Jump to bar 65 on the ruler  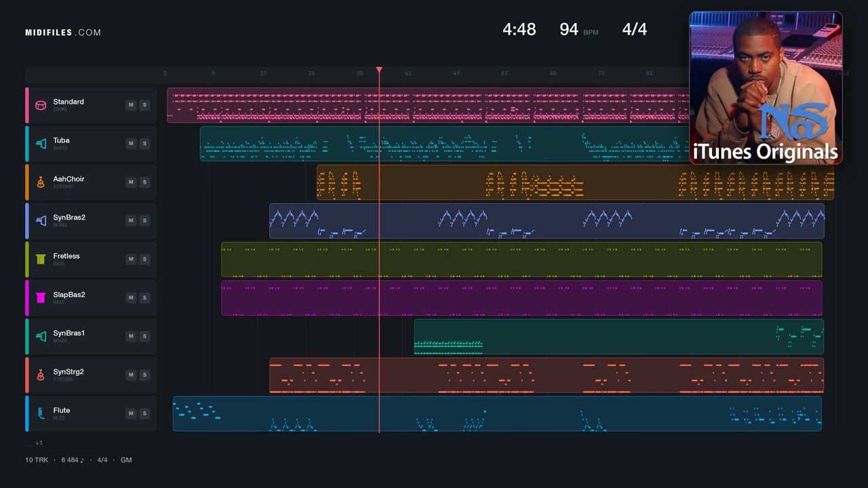(553, 73)
